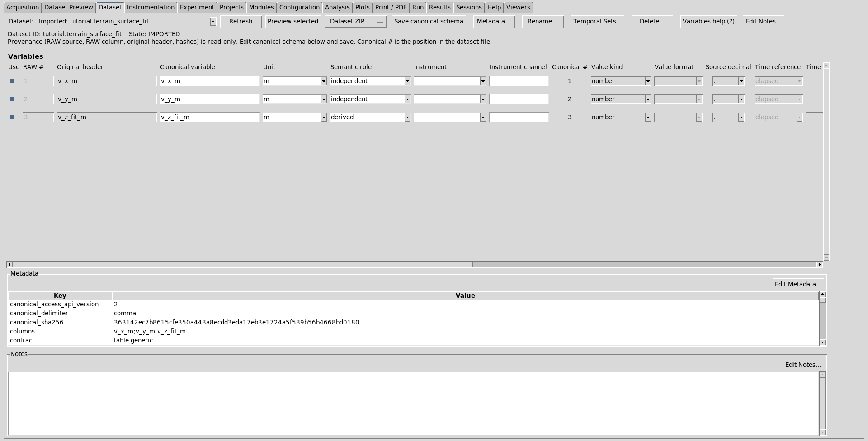Click the Metadata table scroll-down arrow
Screen dimensions: 868x441
822,342
